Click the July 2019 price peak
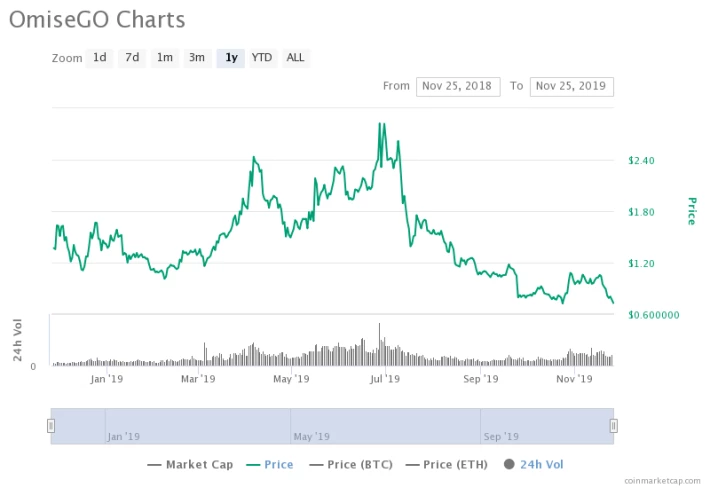The image size is (710, 488). pos(379,123)
